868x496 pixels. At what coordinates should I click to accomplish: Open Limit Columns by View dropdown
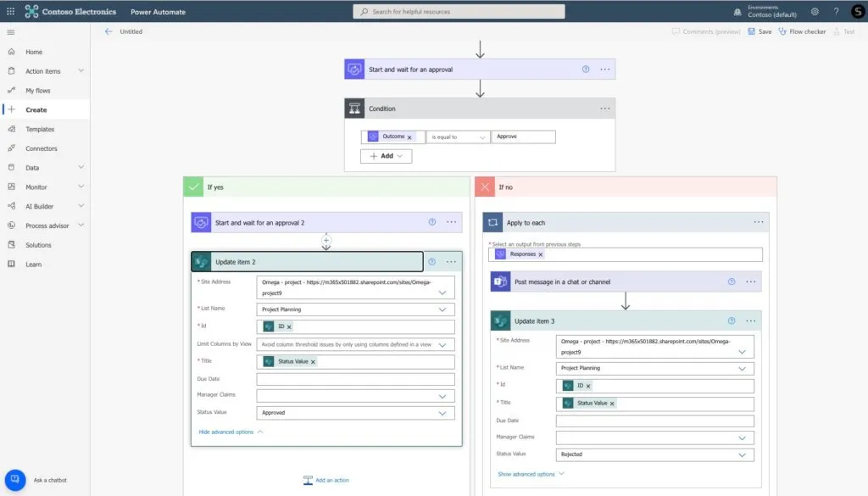point(442,345)
